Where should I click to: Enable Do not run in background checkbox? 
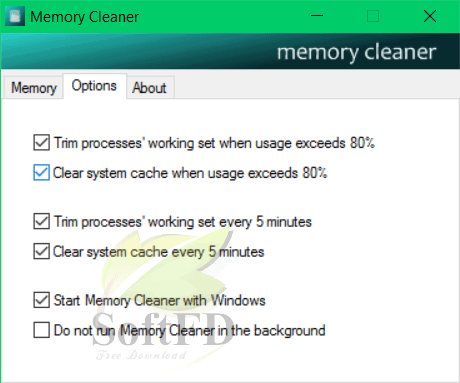(42, 330)
